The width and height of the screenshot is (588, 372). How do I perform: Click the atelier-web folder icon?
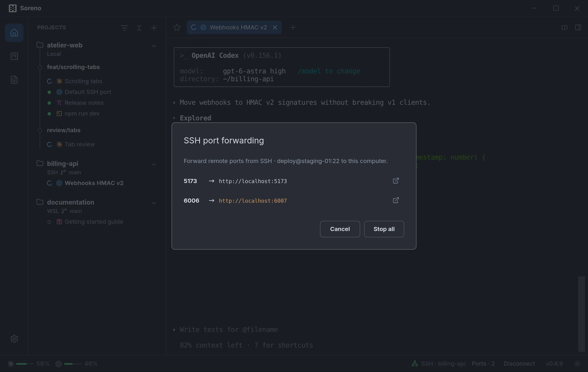point(40,45)
